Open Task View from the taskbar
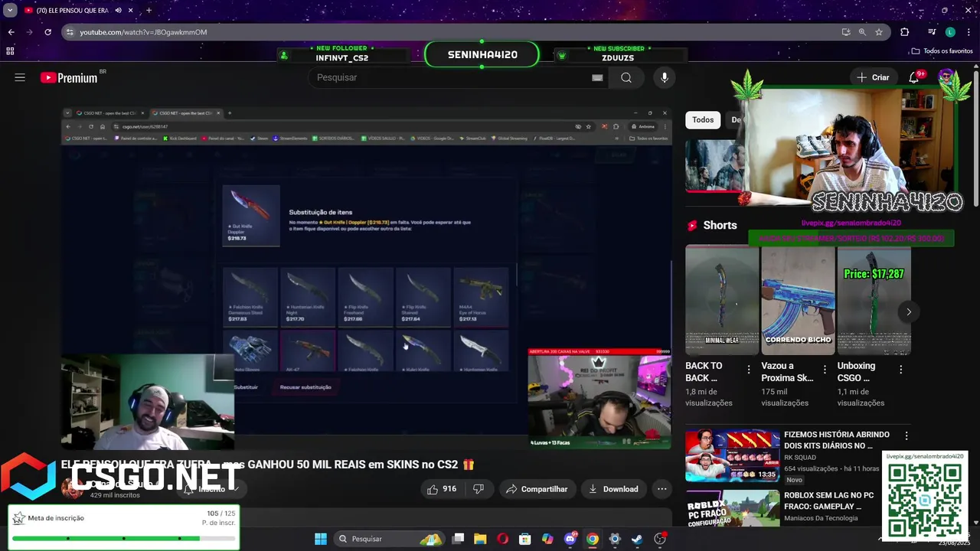The width and height of the screenshot is (980, 551). 458,539
